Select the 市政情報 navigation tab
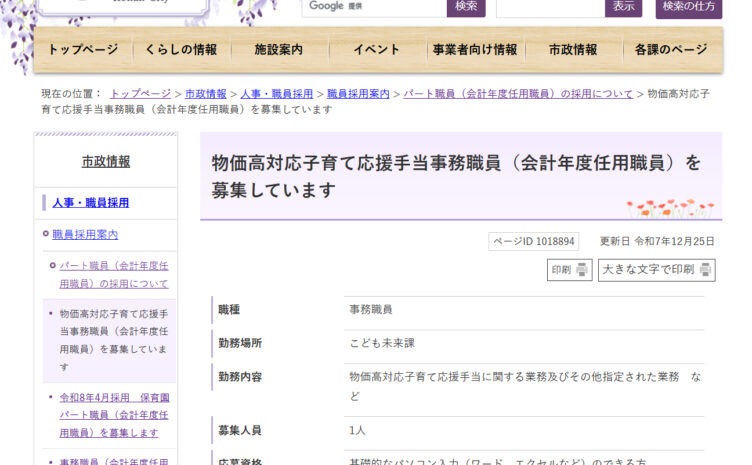Screen dimensions: 752x465 573,50
